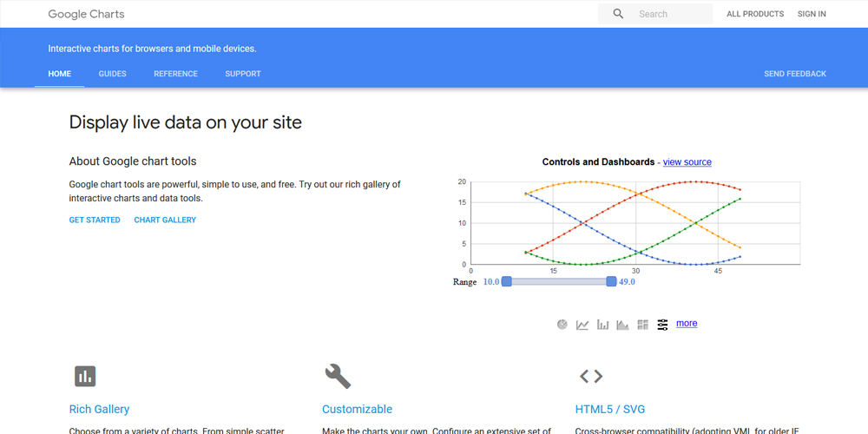
Task: Click the search magnifier icon
Action: coord(618,14)
